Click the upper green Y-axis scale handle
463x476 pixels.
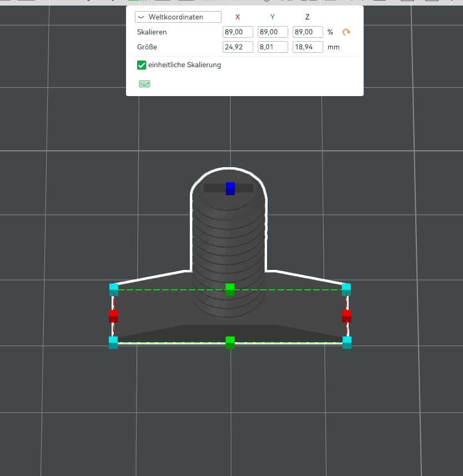230,289
